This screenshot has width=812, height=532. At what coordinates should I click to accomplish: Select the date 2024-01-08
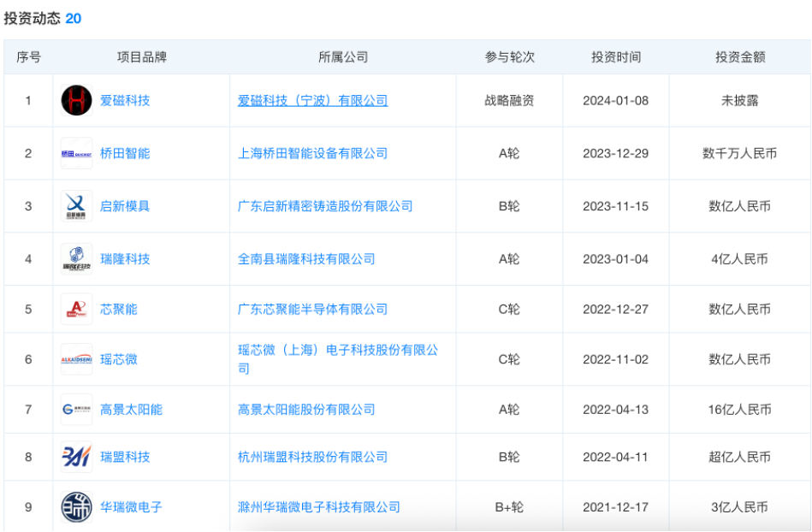click(x=616, y=100)
